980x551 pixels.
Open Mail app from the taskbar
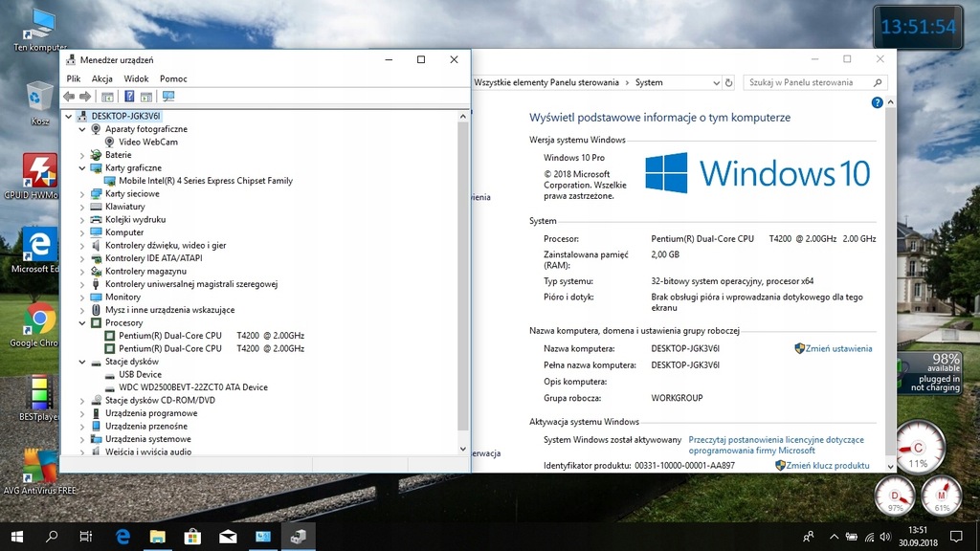pos(228,536)
